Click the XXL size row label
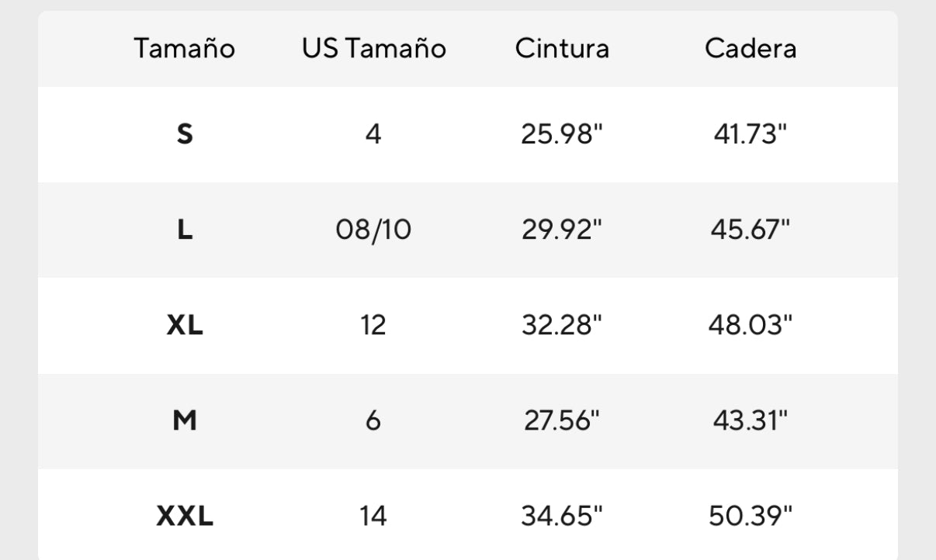This screenshot has width=936, height=560. point(185,516)
